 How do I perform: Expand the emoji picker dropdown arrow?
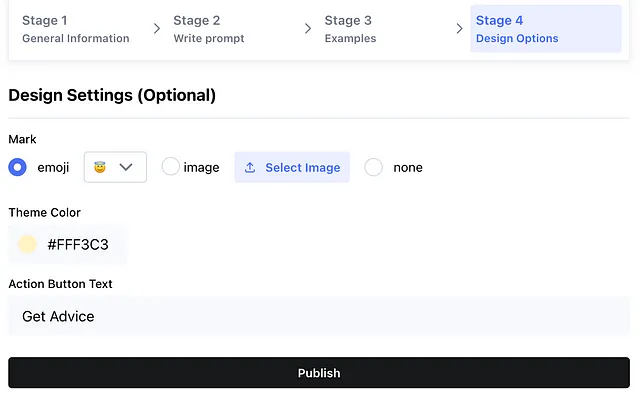[126, 167]
